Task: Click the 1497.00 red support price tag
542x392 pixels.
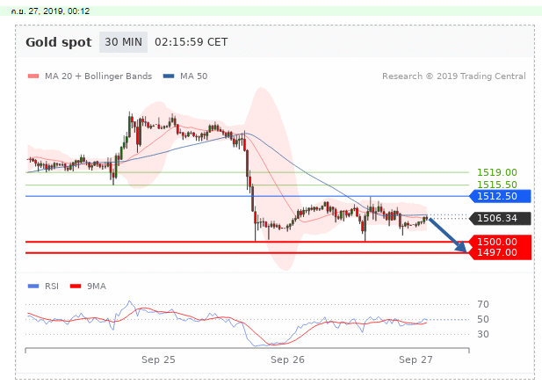Action: click(x=500, y=253)
